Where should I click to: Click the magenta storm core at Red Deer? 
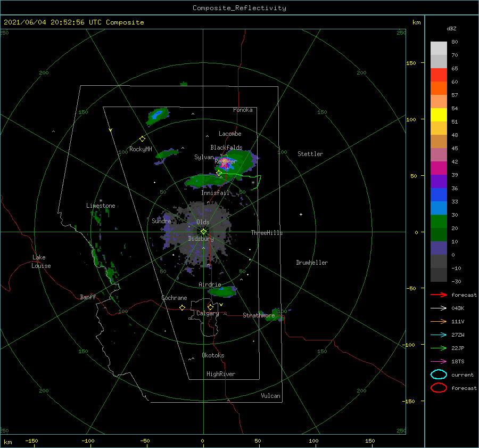[225, 162]
